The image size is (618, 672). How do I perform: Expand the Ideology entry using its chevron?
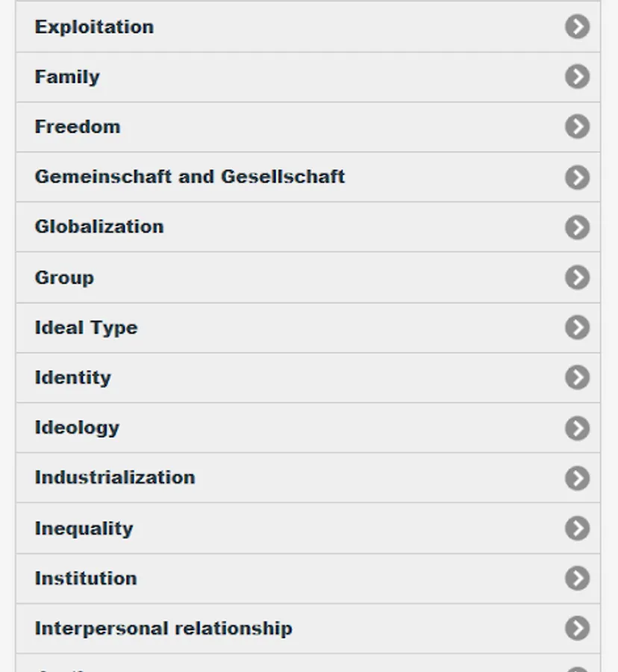click(x=577, y=428)
